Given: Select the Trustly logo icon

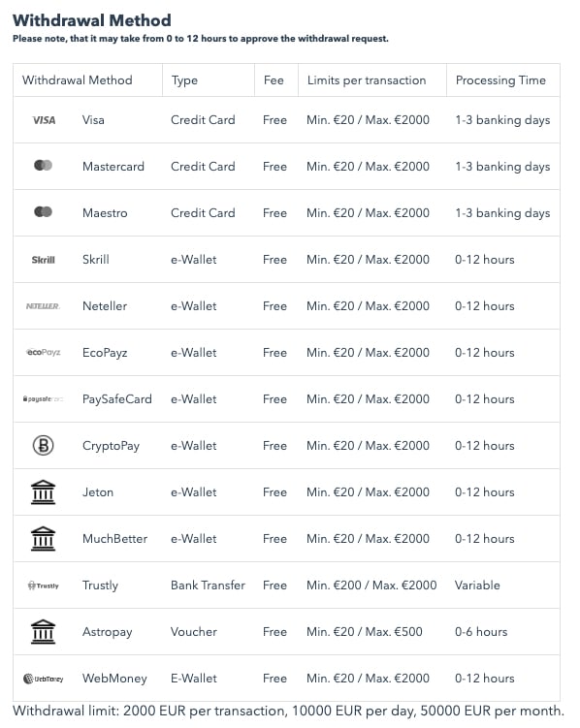Looking at the screenshot, I should (44, 586).
